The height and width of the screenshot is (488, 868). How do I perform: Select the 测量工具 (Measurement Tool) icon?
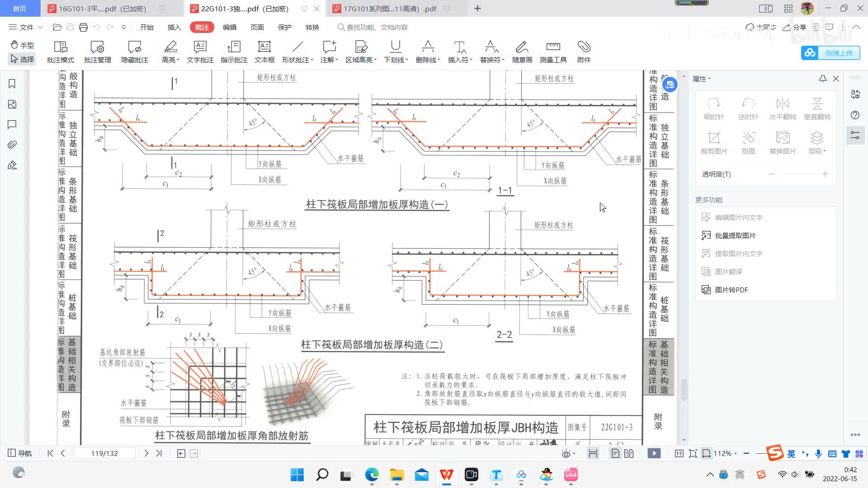coord(553,51)
